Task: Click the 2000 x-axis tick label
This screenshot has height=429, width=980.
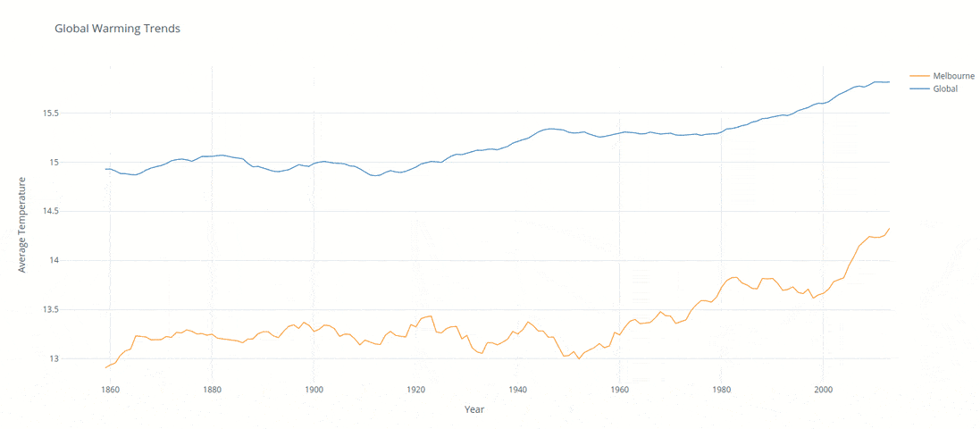Action: pyautogui.click(x=823, y=390)
